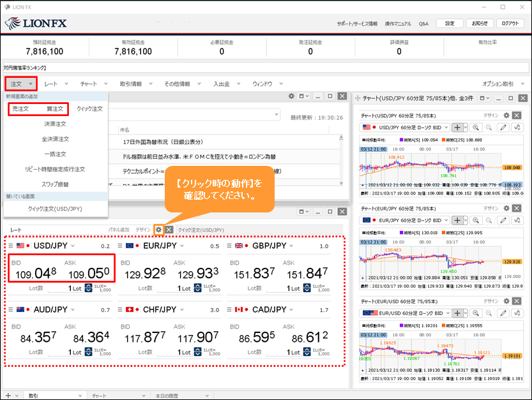532x400 pixels.
Task: Open クイック注文(USD/JPY) window entry
Action: (x=56, y=209)
